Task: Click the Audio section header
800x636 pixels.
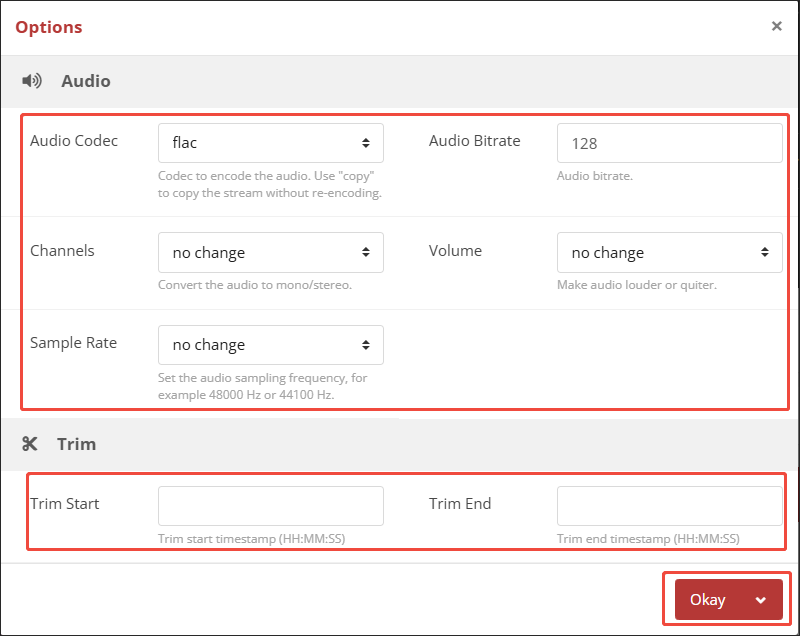Action: (85, 81)
